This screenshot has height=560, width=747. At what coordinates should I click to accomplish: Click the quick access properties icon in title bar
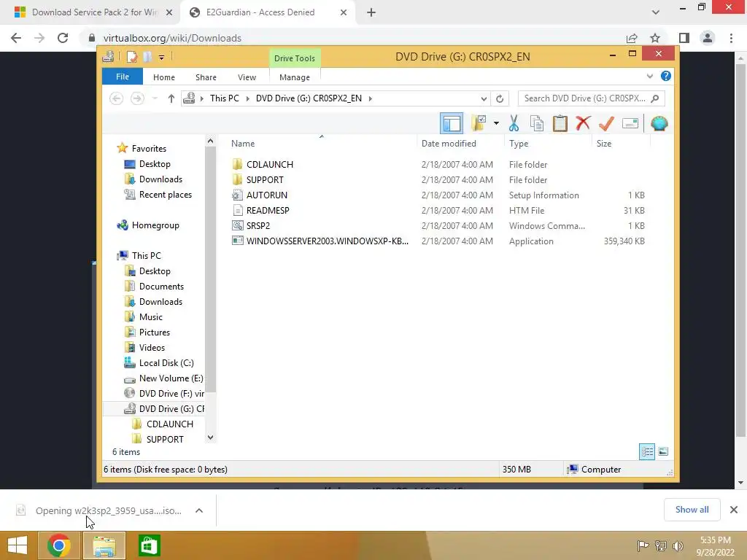(x=132, y=57)
